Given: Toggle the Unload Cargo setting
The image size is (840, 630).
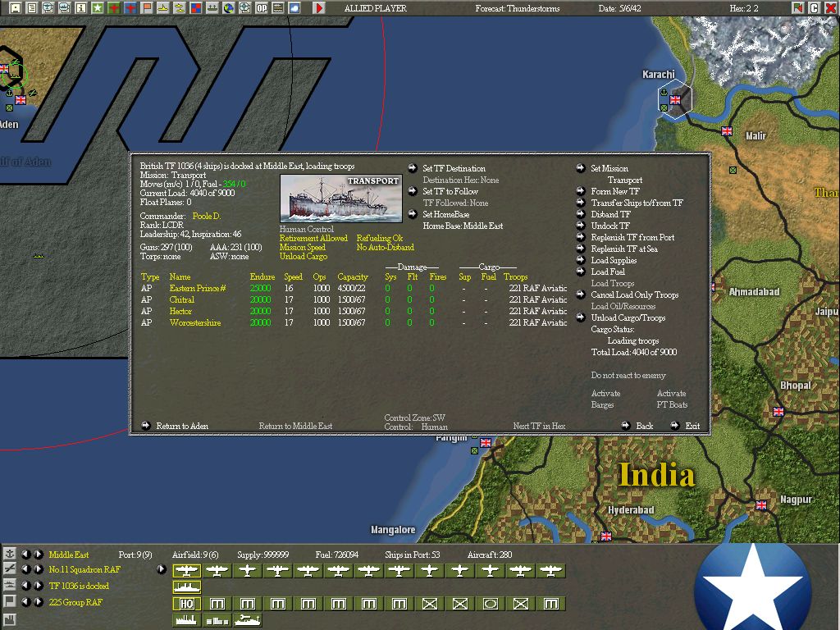Looking at the screenshot, I should (x=304, y=257).
